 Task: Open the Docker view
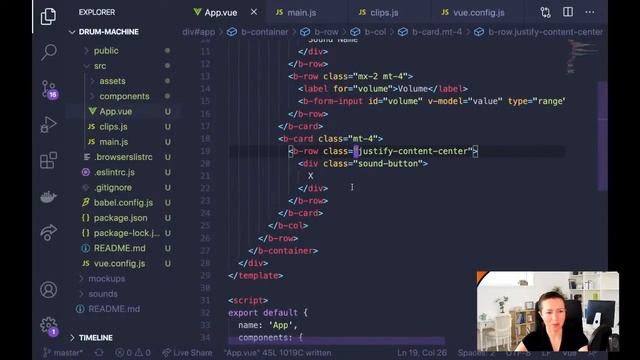tap(49, 197)
